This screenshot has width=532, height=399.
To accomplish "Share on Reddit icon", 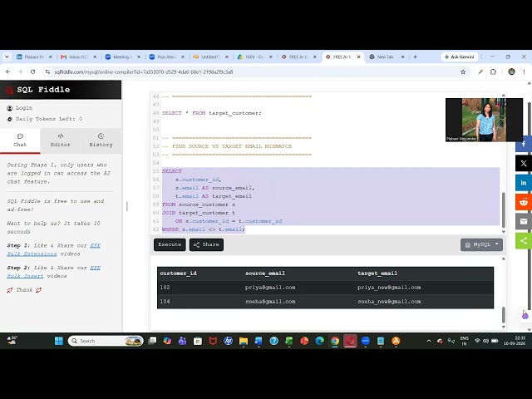I will [524, 202].
